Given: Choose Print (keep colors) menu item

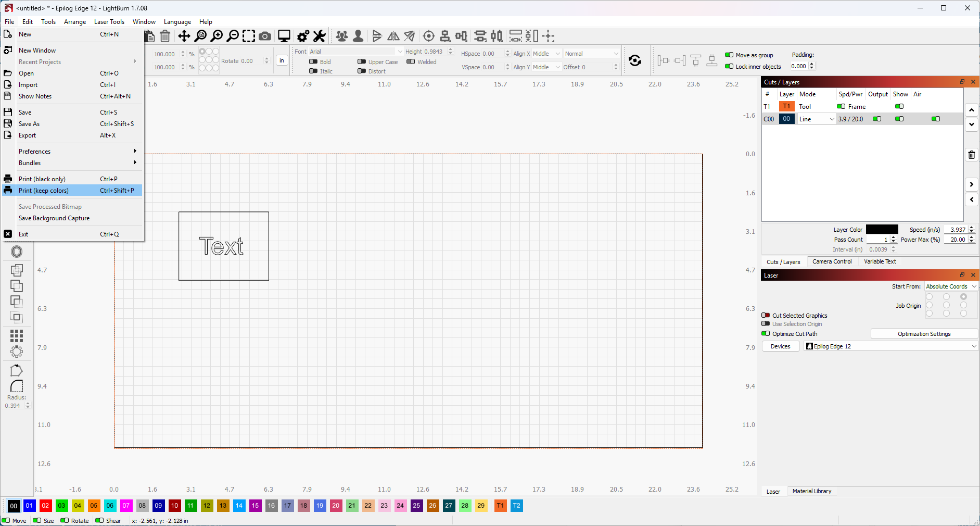Looking at the screenshot, I should click(44, 191).
